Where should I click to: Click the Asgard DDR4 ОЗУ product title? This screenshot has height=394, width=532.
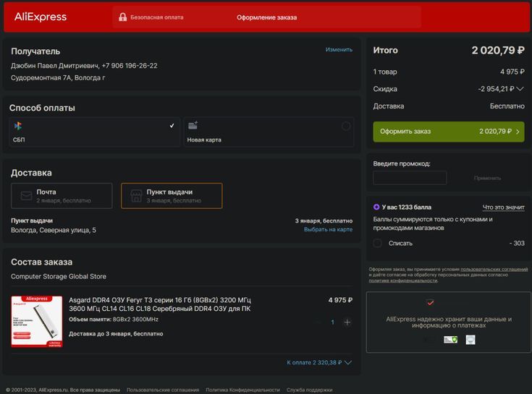pyautogui.click(x=160, y=304)
